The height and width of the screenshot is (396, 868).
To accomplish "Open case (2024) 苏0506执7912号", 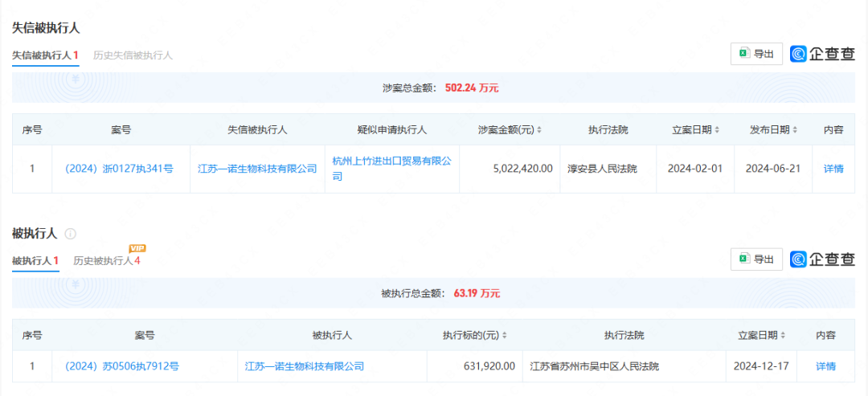I will coord(122,365).
